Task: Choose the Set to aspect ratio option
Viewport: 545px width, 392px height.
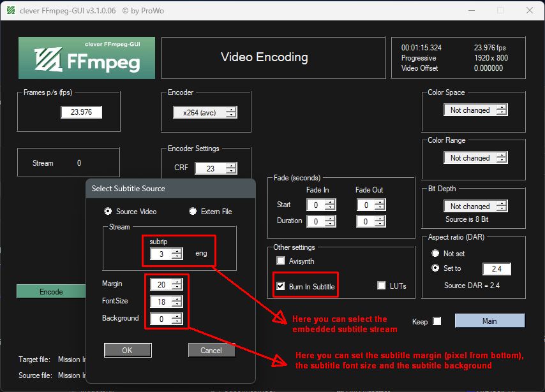Action: [435, 268]
